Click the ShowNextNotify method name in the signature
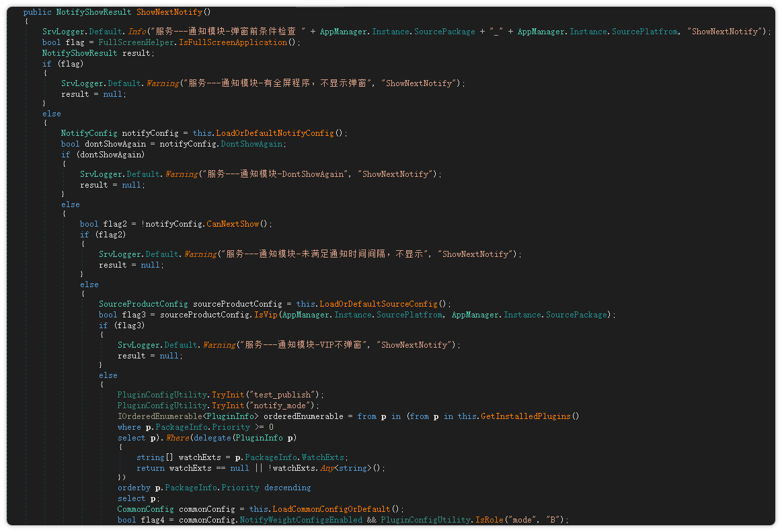Screen dimensions: 782x532 pos(173,12)
